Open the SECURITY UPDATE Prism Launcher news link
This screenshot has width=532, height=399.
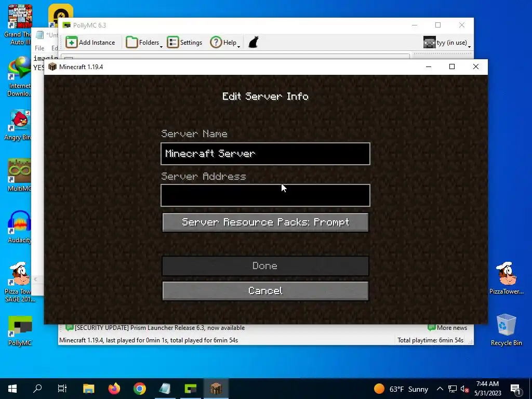(x=159, y=328)
